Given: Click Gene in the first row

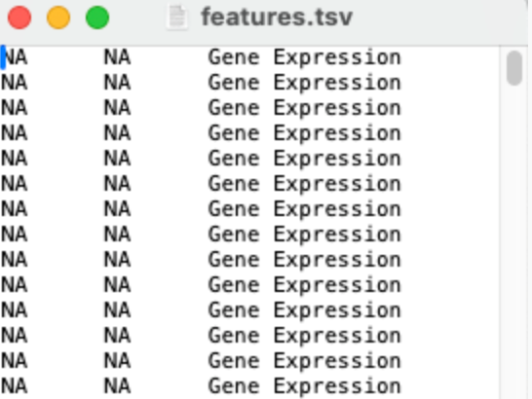Looking at the screenshot, I should 234,57.
